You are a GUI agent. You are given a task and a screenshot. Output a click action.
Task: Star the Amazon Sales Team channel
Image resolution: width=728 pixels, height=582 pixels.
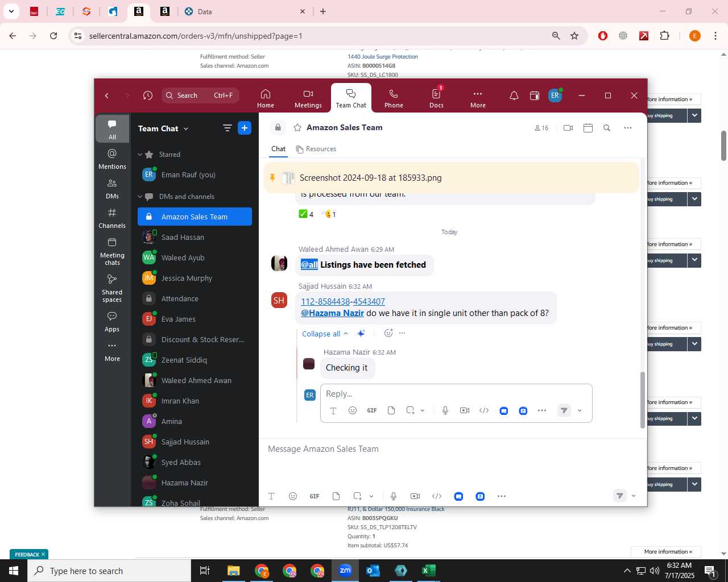(297, 128)
